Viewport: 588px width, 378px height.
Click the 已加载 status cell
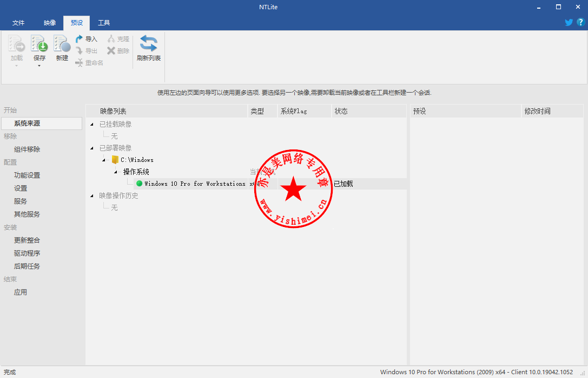pyautogui.click(x=343, y=184)
